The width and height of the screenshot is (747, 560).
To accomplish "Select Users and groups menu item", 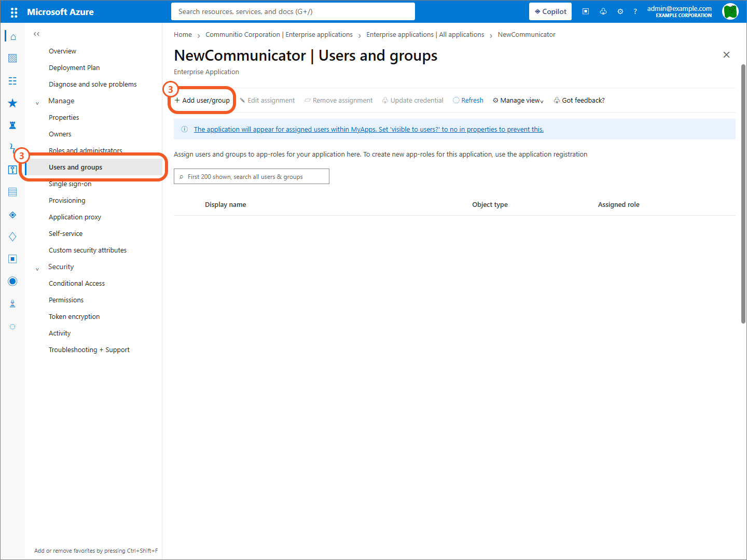I will coord(94,167).
